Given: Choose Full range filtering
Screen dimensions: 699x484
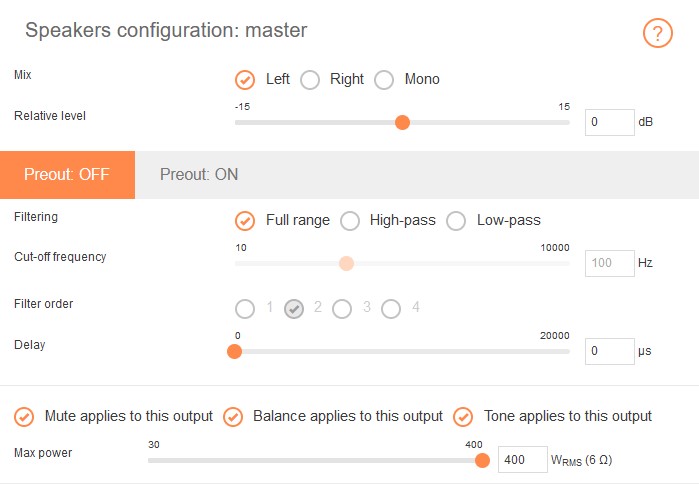Looking at the screenshot, I should pos(245,221).
